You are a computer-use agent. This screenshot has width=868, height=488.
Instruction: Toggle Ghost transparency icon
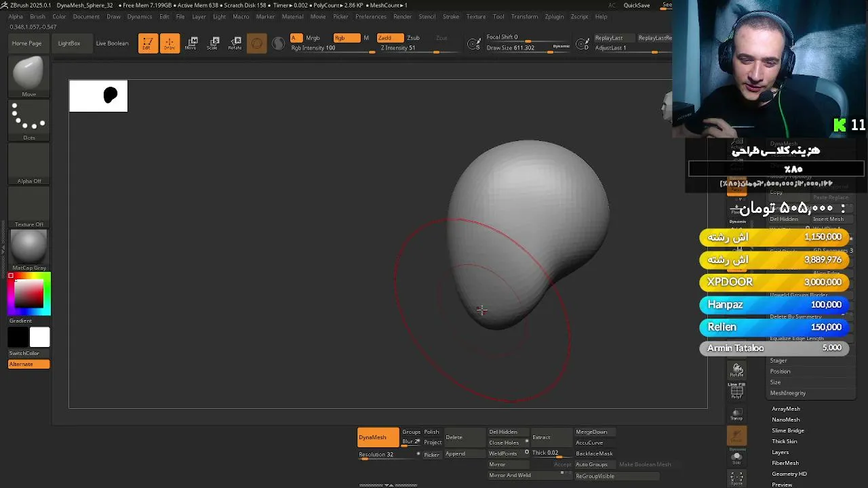(x=737, y=436)
